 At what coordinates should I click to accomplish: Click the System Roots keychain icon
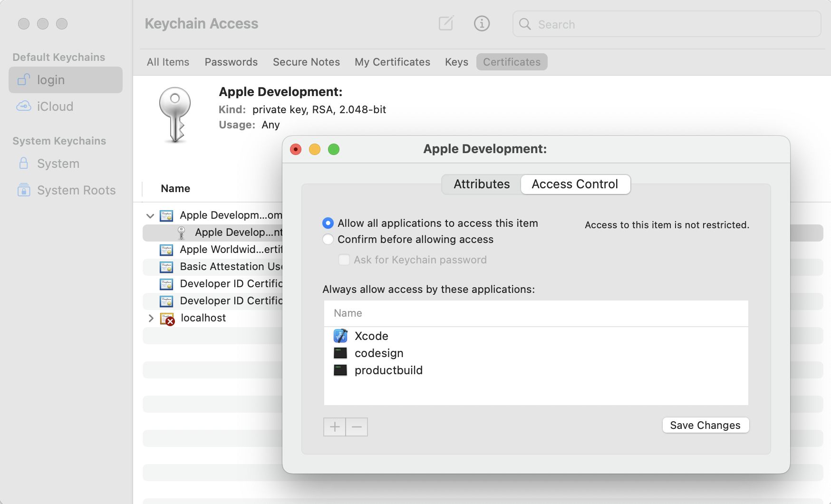(24, 190)
